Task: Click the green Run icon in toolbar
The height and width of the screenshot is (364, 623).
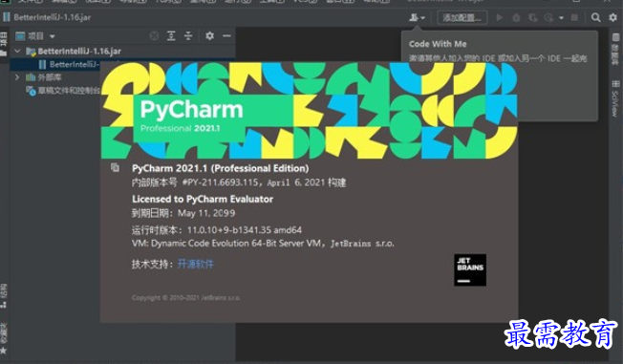Action: coord(500,18)
